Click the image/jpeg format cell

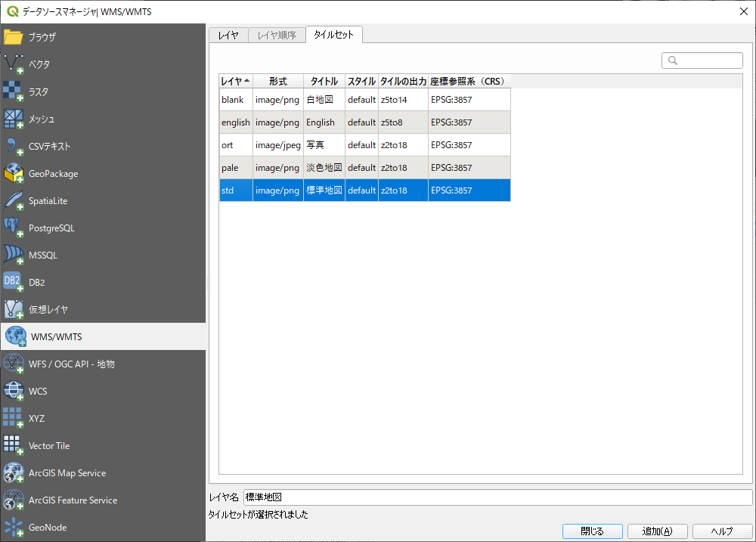point(278,144)
